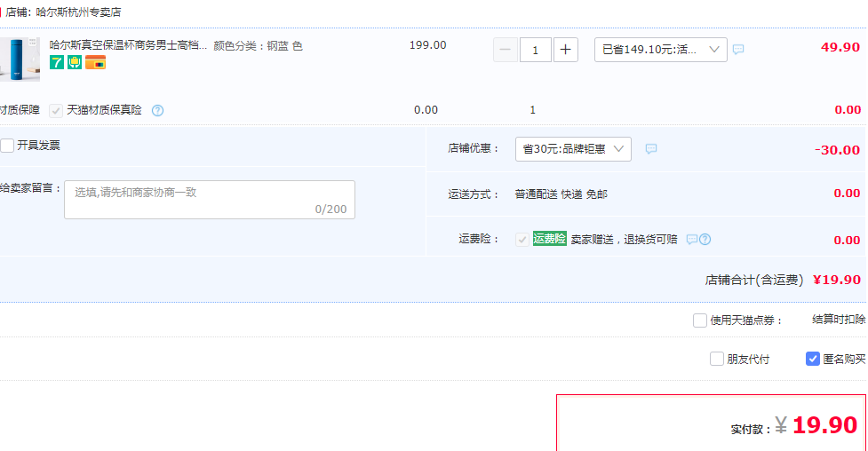Click the store name 哈尔斯杭州专卖店
This screenshot has height=451, width=868.
click(x=78, y=12)
